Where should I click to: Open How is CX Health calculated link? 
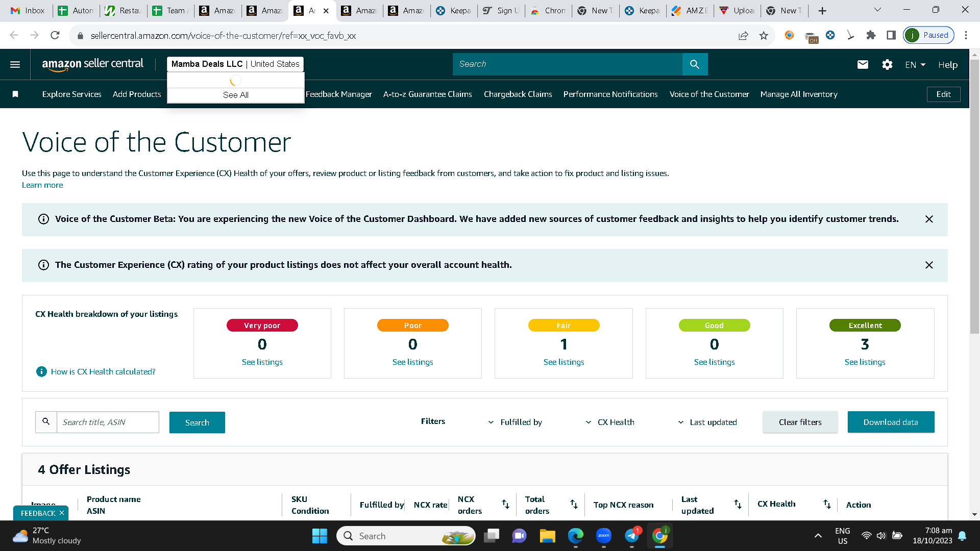103,372
